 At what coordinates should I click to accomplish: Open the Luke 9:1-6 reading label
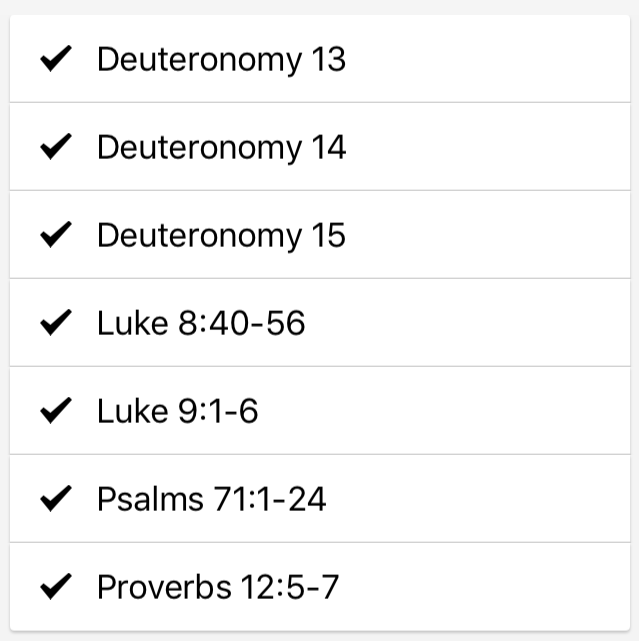coord(178,411)
